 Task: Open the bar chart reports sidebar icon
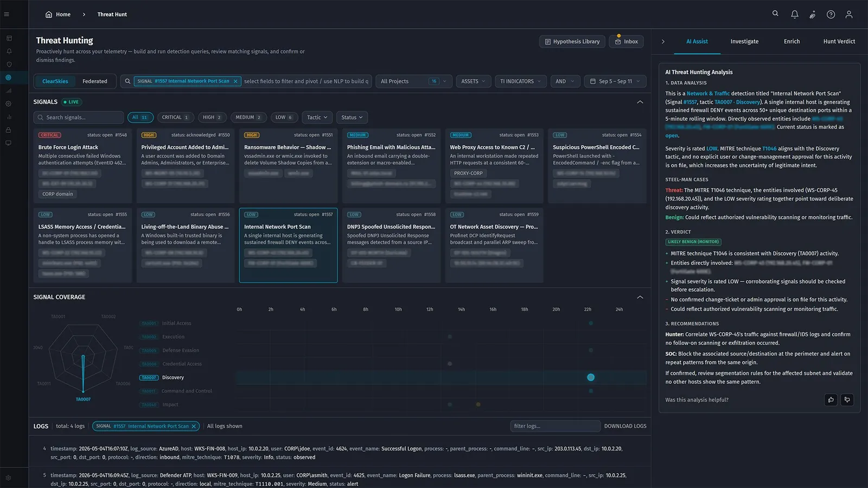[9, 117]
